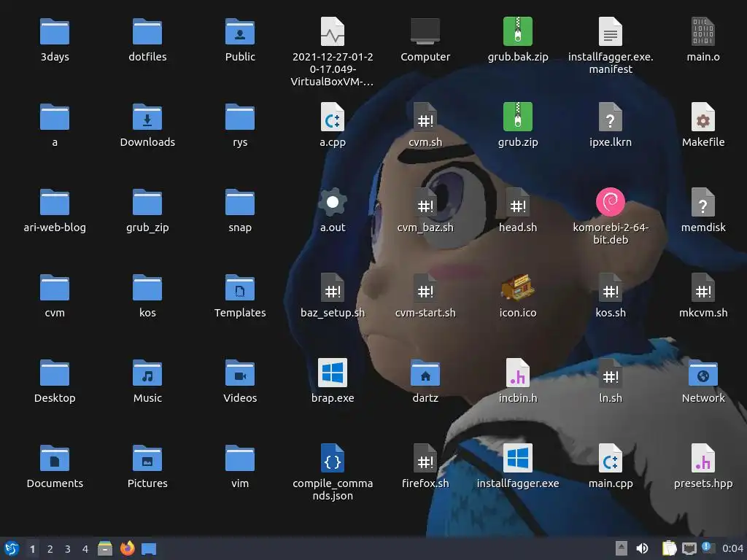
Task: Switch to workspace 3 in the pager
Action: [68, 549]
